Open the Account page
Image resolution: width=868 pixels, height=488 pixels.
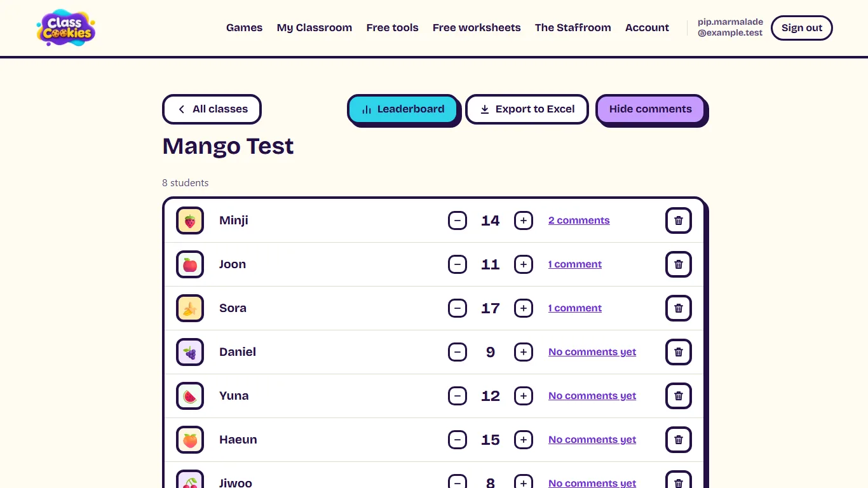[647, 27]
